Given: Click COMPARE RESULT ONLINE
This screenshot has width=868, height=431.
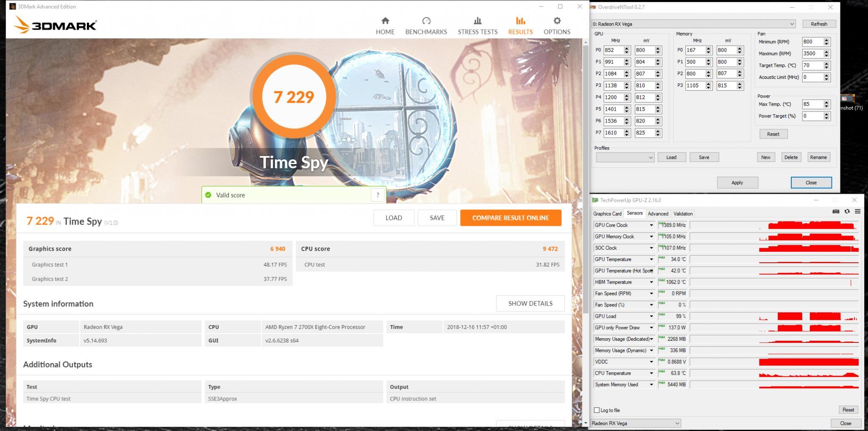Looking at the screenshot, I should click(x=511, y=218).
